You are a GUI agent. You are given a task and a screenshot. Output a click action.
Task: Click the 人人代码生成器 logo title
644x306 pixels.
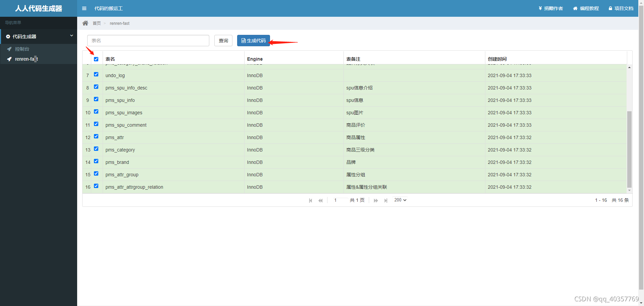coord(39,8)
